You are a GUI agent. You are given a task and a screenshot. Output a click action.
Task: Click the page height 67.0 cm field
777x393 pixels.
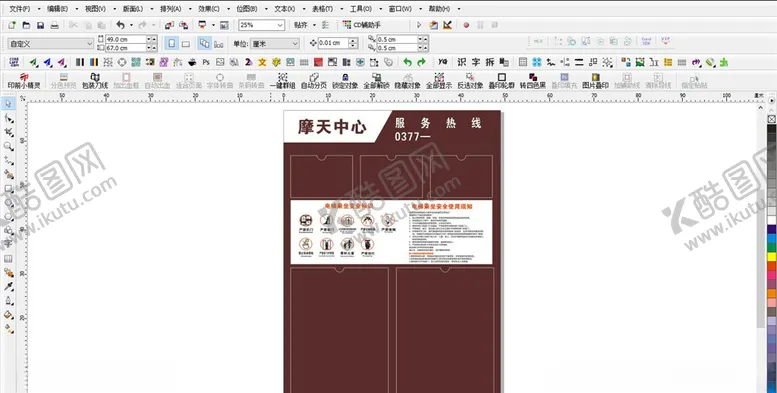pos(126,48)
